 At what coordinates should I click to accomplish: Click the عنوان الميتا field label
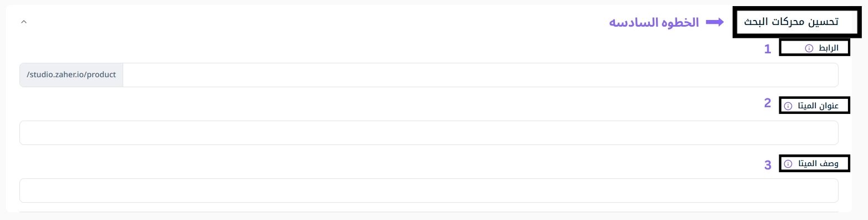815,106
